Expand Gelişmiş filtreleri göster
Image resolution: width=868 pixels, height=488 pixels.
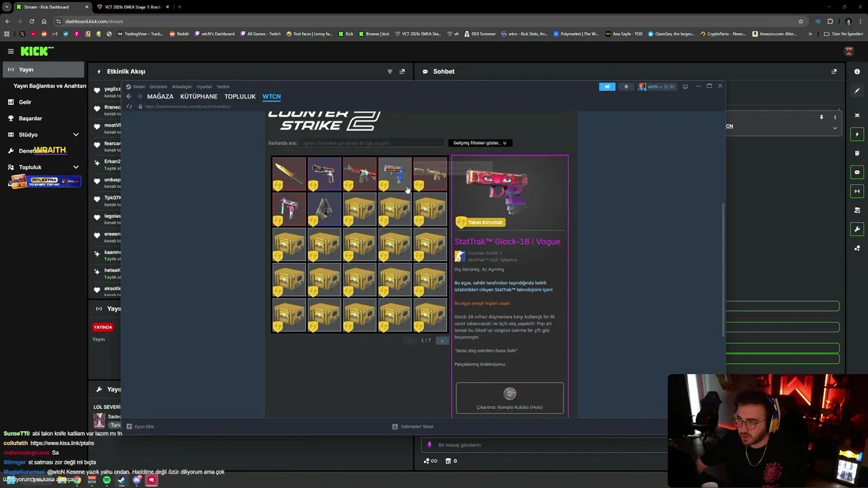[x=480, y=143]
